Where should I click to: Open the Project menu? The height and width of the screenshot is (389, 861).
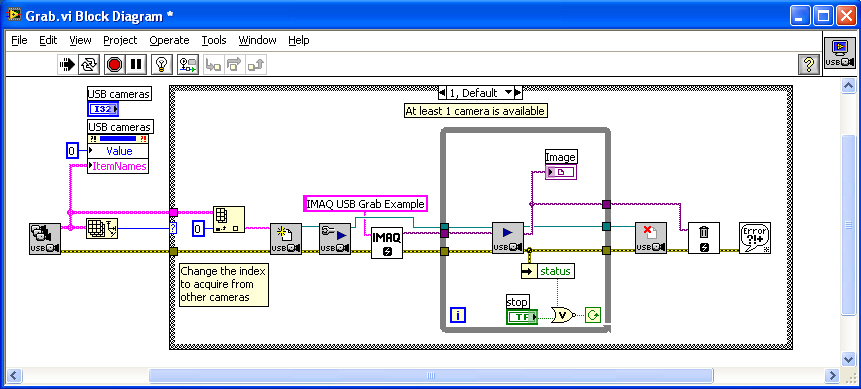[120, 40]
